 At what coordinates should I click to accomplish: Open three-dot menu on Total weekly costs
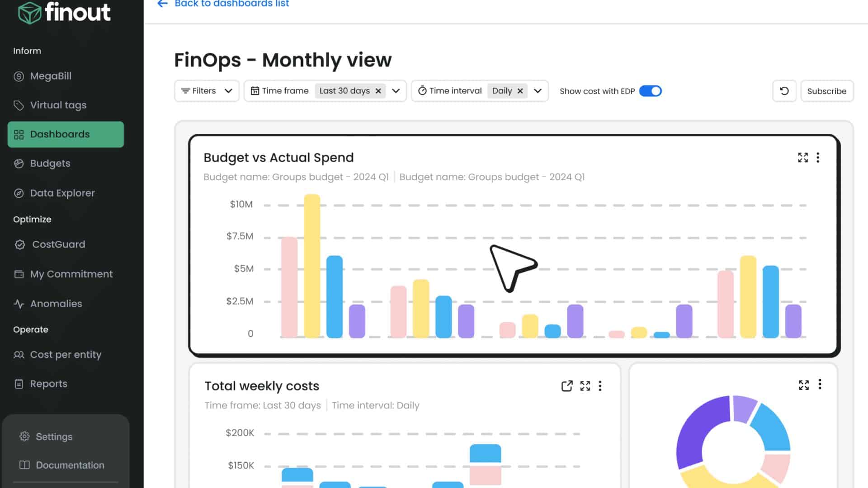(600, 386)
